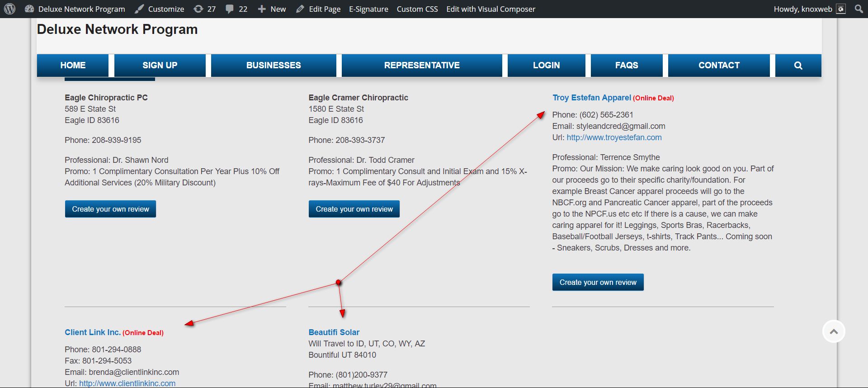Image resolution: width=868 pixels, height=388 pixels.
Task: Click the Online Deal label beside Troy Estefan
Action: (x=653, y=98)
